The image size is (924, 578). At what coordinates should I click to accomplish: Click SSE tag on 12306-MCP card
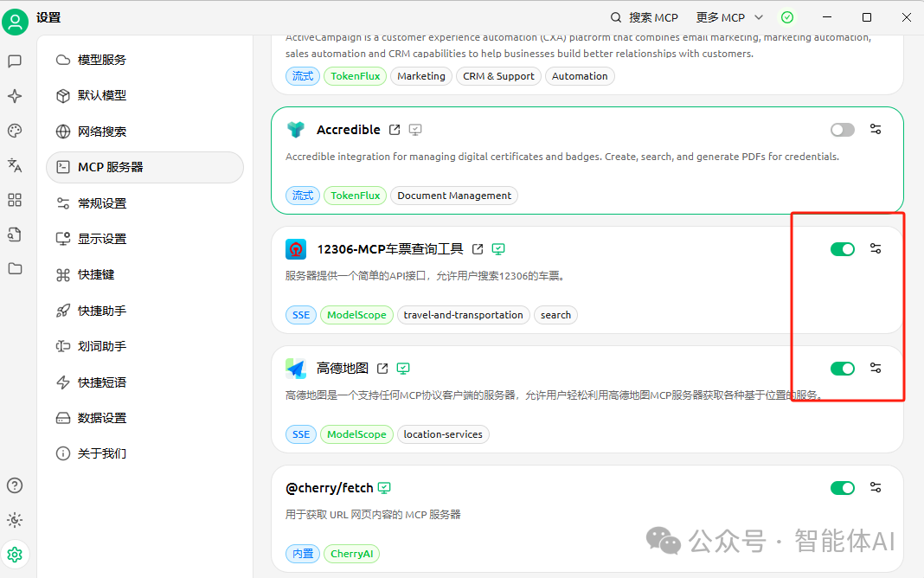click(301, 315)
